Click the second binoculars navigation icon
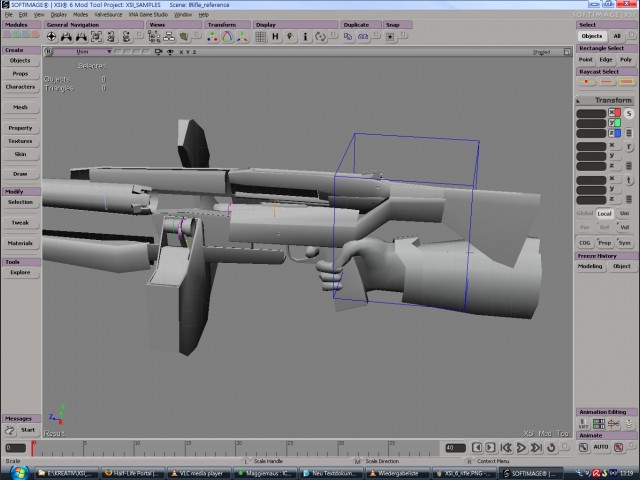This screenshot has height=480, width=640. (81, 37)
